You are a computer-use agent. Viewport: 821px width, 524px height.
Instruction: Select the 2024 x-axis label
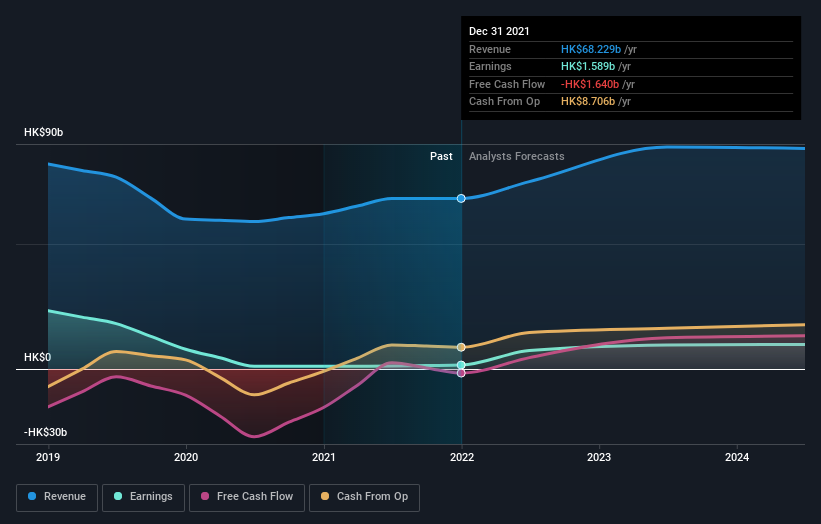[x=737, y=458]
